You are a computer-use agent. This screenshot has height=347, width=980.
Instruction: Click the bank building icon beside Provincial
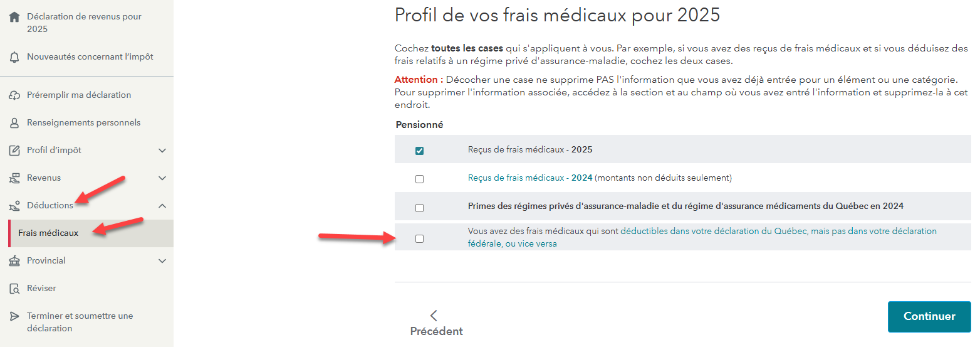[14, 261]
